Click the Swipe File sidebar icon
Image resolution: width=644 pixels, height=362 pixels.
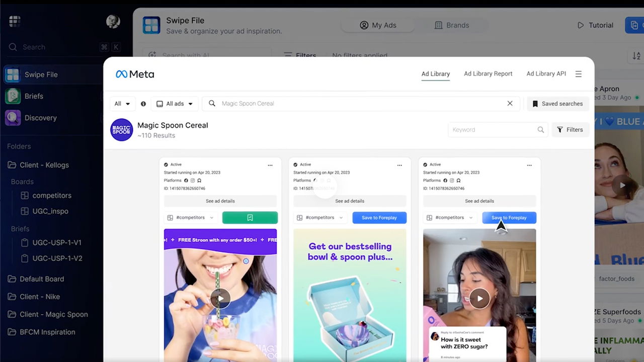pyautogui.click(x=13, y=75)
